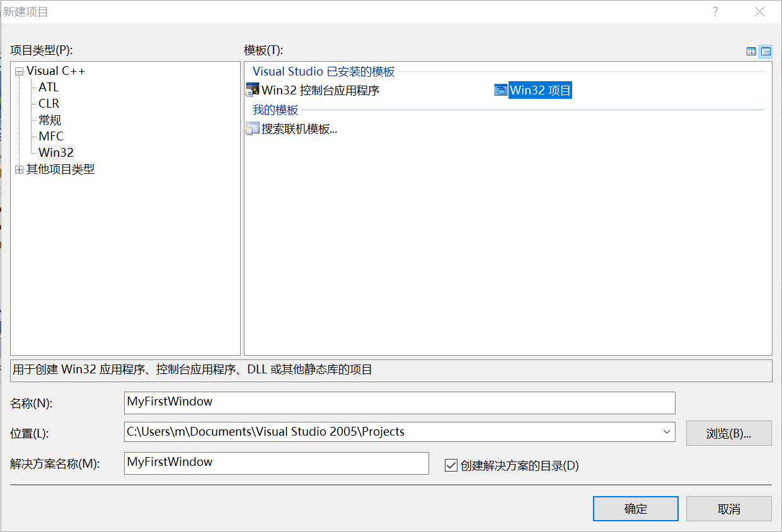This screenshot has height=532, width=782.
Task: Select Win32 in project types tree
Action: pos(56,152)
